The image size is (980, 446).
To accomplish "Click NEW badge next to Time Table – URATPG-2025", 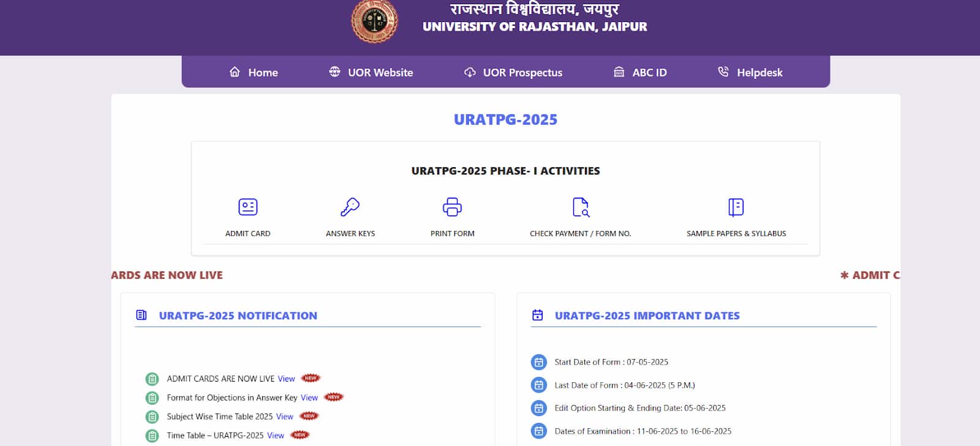I will pos(300,435).
